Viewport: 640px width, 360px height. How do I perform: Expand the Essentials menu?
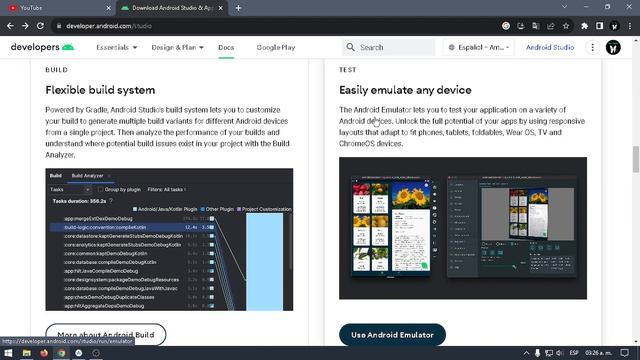[117, 47]
